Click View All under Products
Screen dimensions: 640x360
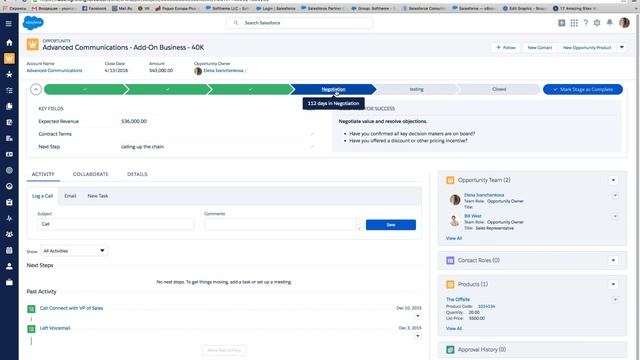pos(454,328)
